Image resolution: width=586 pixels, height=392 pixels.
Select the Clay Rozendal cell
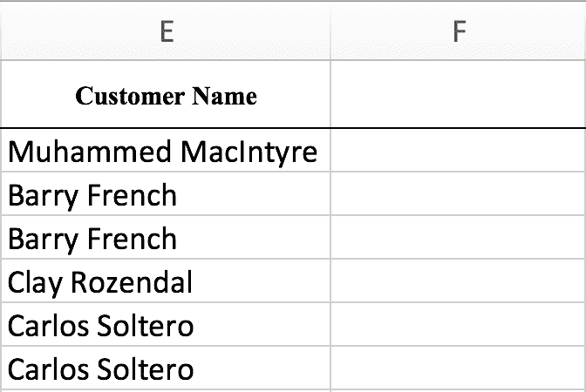pyautogui.click(x=166, y=280)
